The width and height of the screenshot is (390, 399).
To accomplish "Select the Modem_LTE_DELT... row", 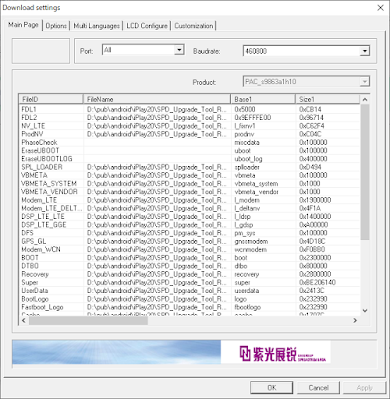I will [189, 208].
